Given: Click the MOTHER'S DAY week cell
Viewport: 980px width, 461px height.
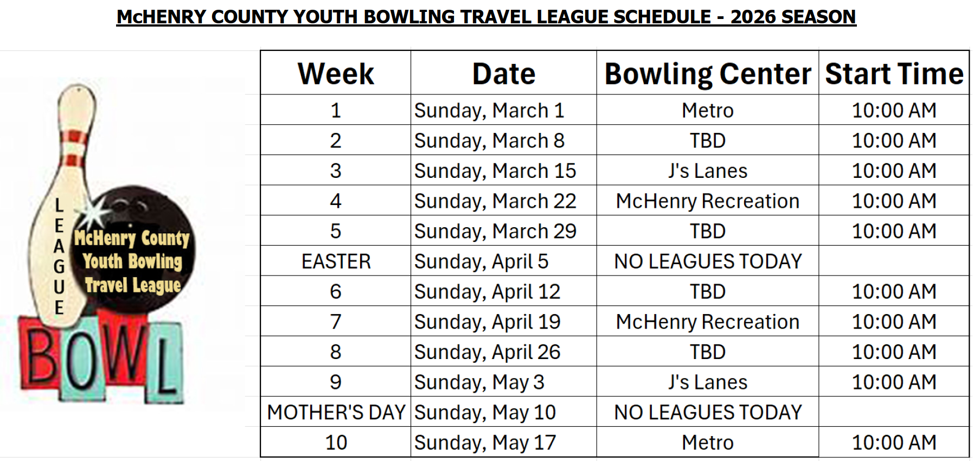Looking at the screenshot, I should [x=336, y=413].
